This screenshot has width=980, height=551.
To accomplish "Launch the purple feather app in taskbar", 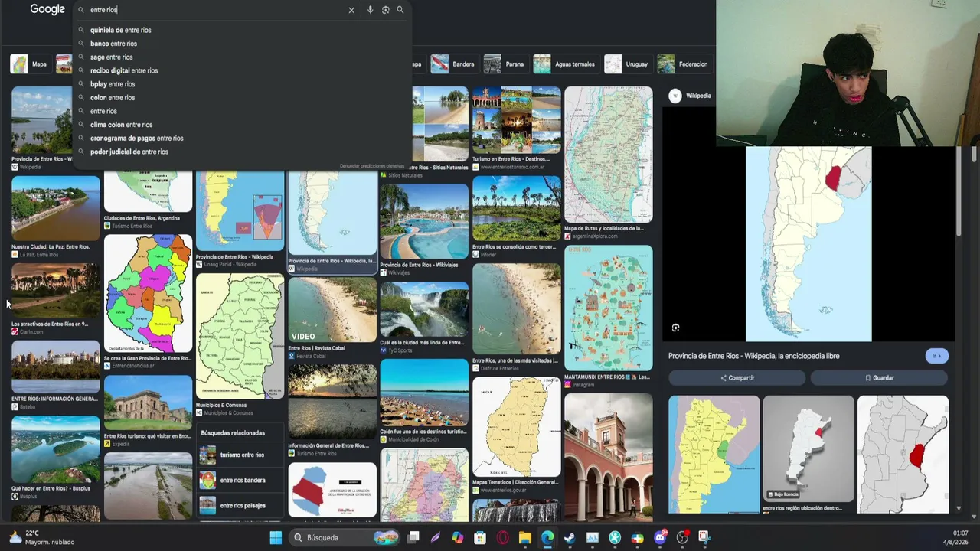I will (x=436, y=537).
